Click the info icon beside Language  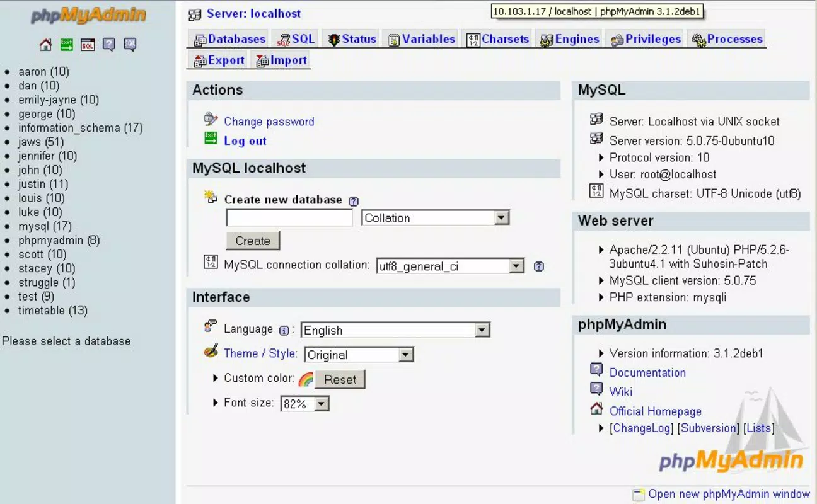(284, 330)
